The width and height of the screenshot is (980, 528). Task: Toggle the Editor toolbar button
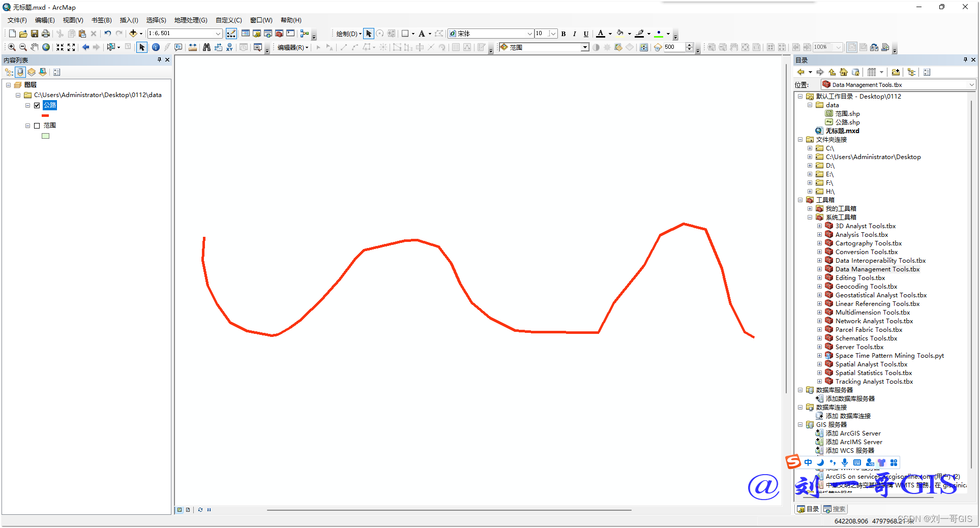(231, 34)
